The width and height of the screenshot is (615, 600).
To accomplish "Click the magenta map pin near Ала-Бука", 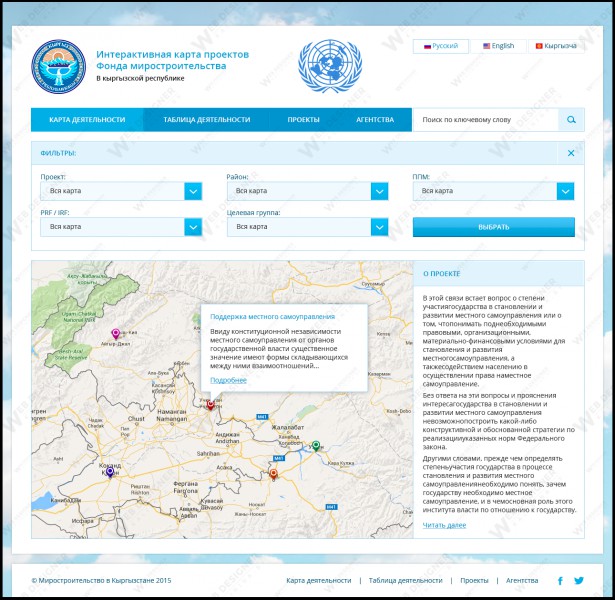I will coord(115,333).
